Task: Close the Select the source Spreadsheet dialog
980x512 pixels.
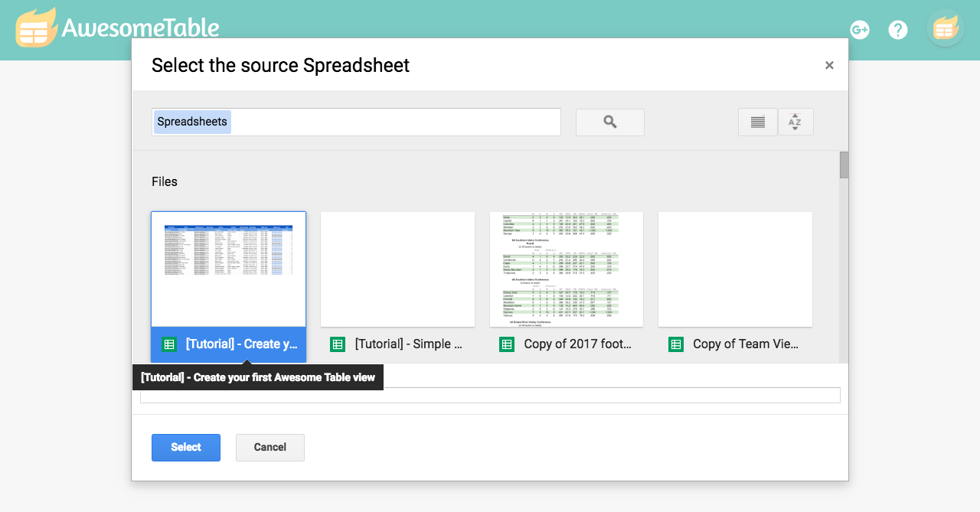Action: pos(829,66)
